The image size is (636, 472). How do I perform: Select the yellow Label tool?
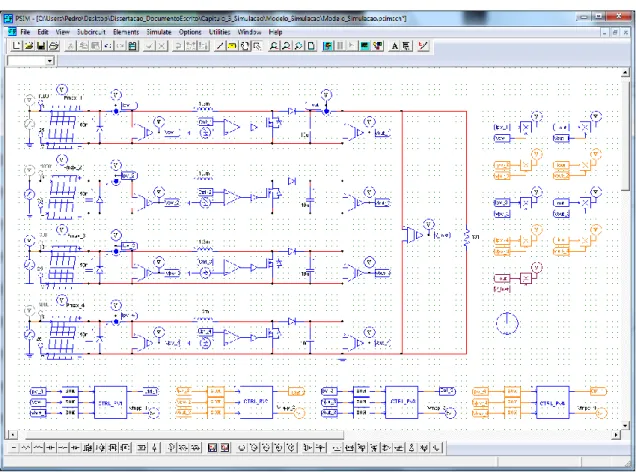point(232,46)
